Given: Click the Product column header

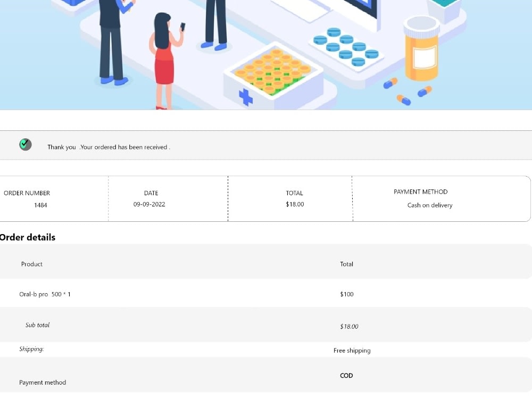Looking at the screenshot, I should point(32,264).
